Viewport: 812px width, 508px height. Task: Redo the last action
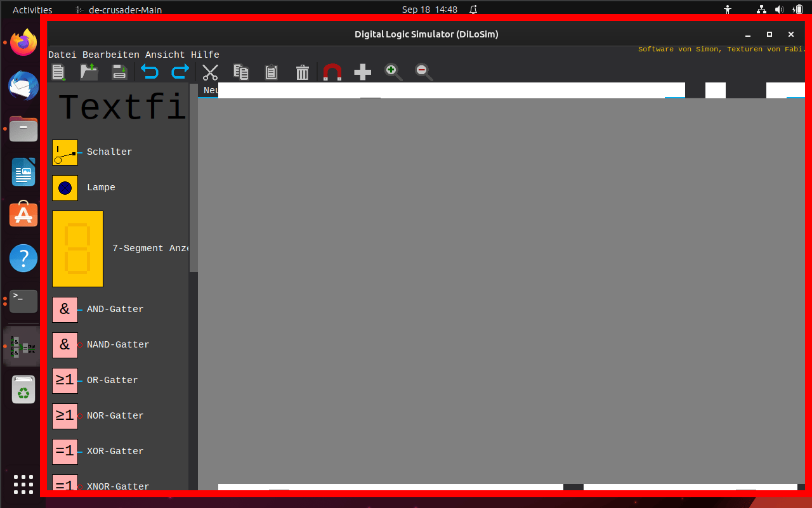click(x=181, y=72)
